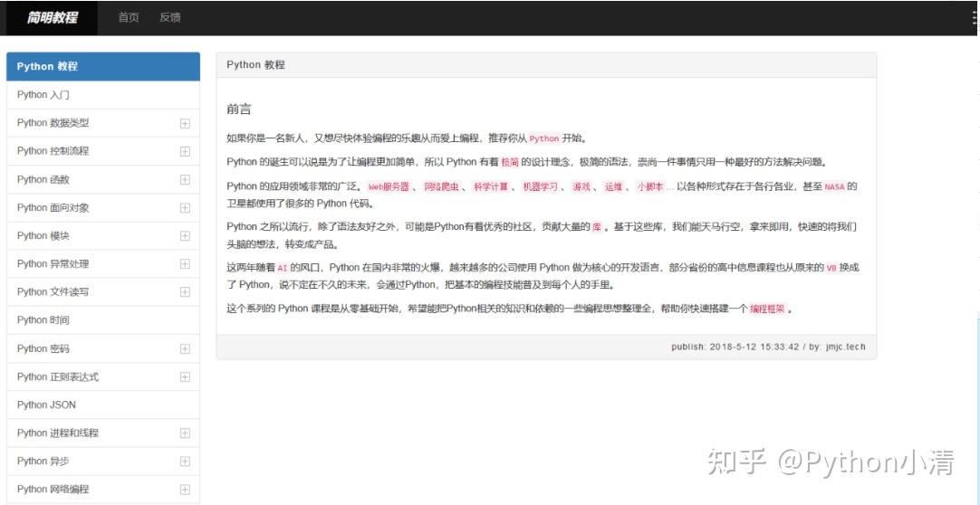Open the Python 异常处理 label

click(x=53, y=264)
